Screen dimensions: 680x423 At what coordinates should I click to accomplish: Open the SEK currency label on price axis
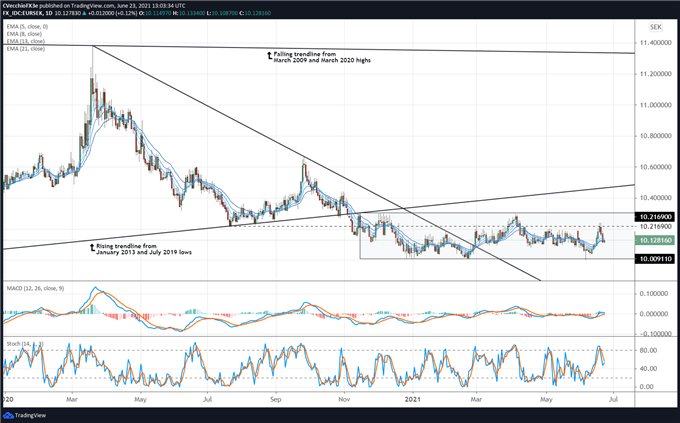click(656, 27)
